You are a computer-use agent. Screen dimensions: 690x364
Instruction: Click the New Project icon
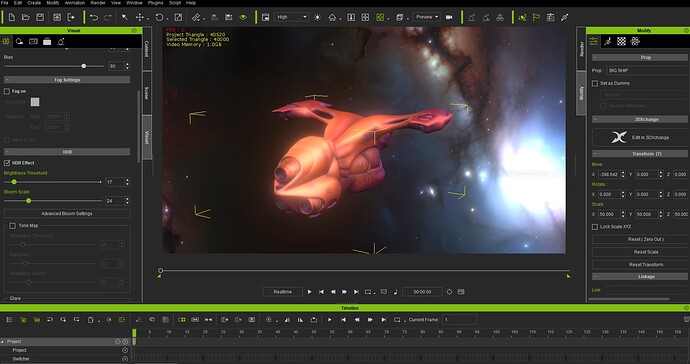12,17
